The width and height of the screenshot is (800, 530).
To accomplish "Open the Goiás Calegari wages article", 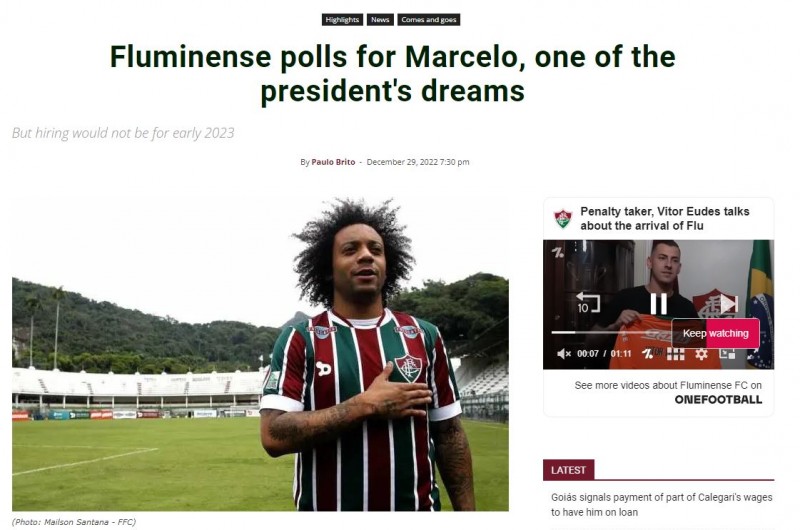I will coord(661,504).
